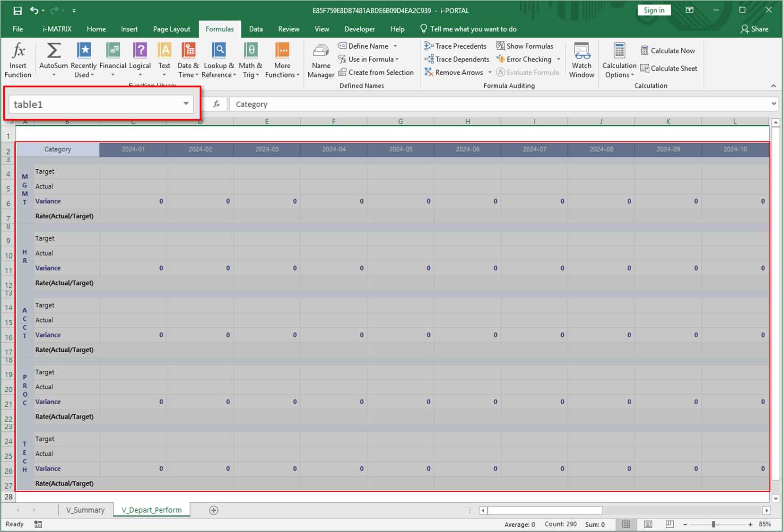783x532 pixels.
Task: Click the Insert Function icon
Action: (x=18, y=60)
